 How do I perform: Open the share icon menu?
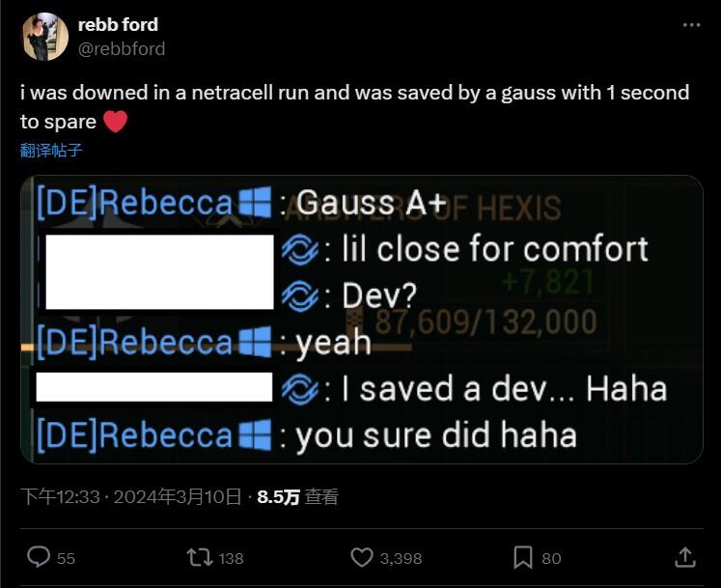(684, 557)
